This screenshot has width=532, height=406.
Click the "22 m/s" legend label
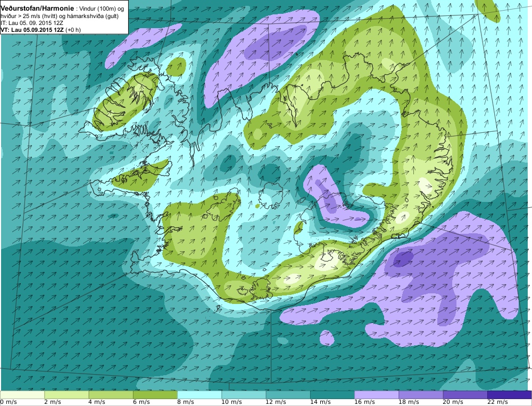point(497,402)
